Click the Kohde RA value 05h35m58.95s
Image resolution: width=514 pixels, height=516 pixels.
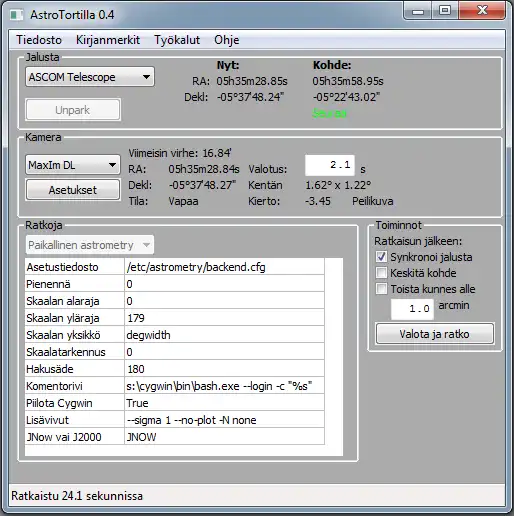pos(348,81)
